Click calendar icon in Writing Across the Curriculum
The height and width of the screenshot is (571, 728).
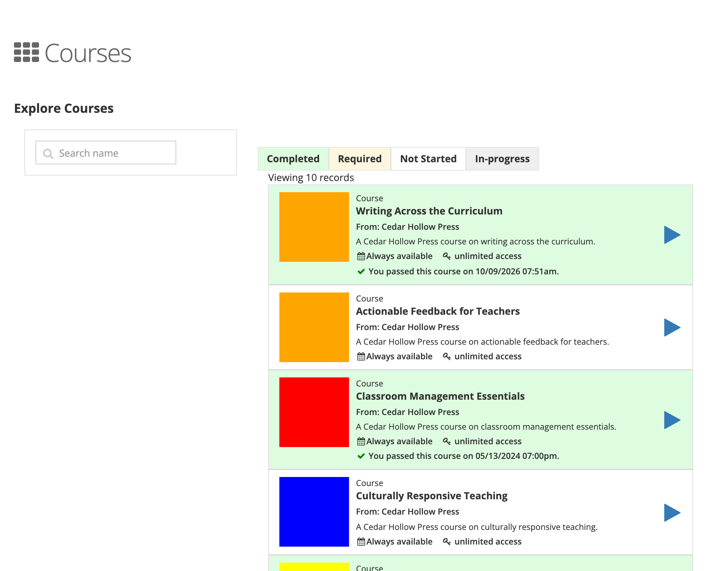point(361,256)
